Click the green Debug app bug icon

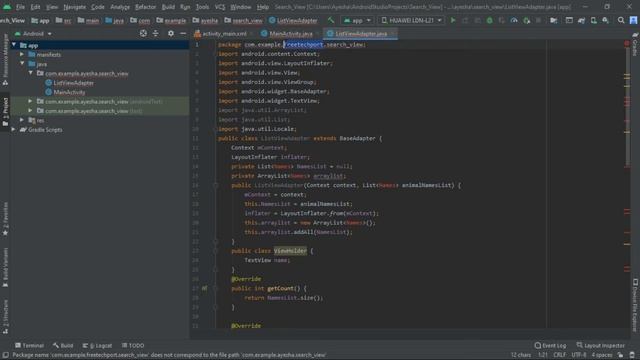tap(489, 20)
